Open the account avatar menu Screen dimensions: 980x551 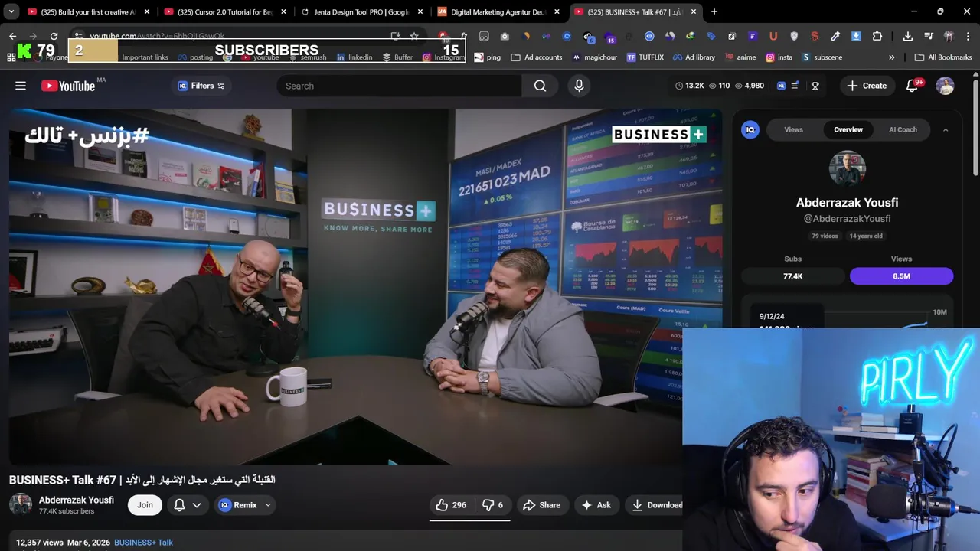click(945, 86)
